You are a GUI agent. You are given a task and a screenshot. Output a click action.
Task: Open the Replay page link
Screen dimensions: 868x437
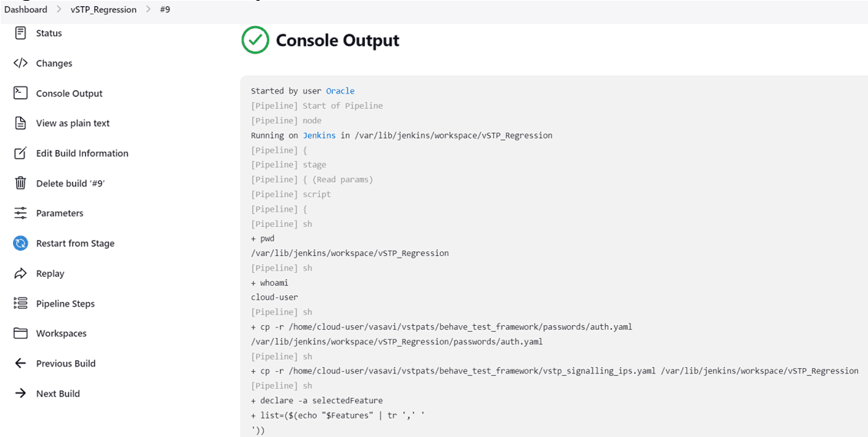pos(50,273)
